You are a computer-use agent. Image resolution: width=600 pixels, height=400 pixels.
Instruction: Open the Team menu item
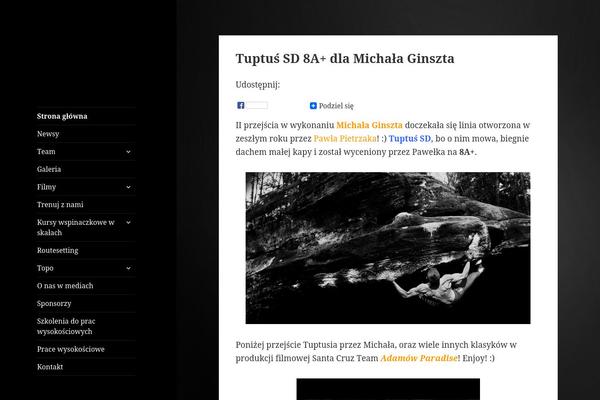pyautogui.click(x=46, y=152)
